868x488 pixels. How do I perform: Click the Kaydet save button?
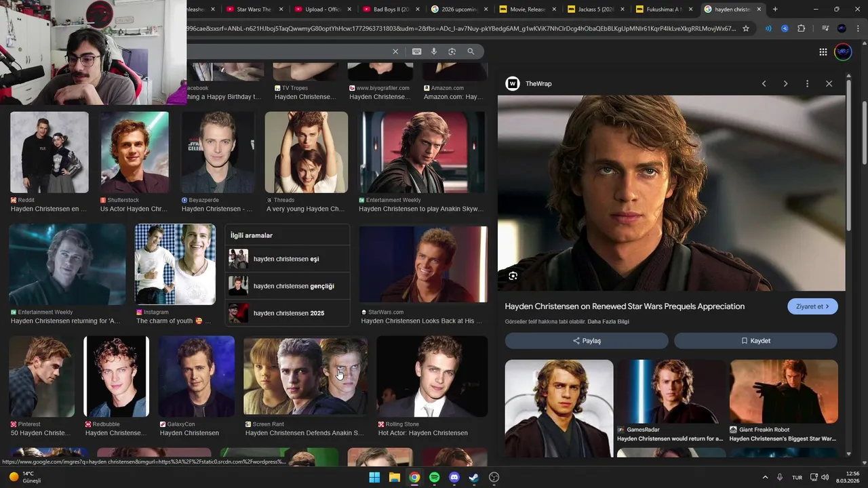(755, 341)
